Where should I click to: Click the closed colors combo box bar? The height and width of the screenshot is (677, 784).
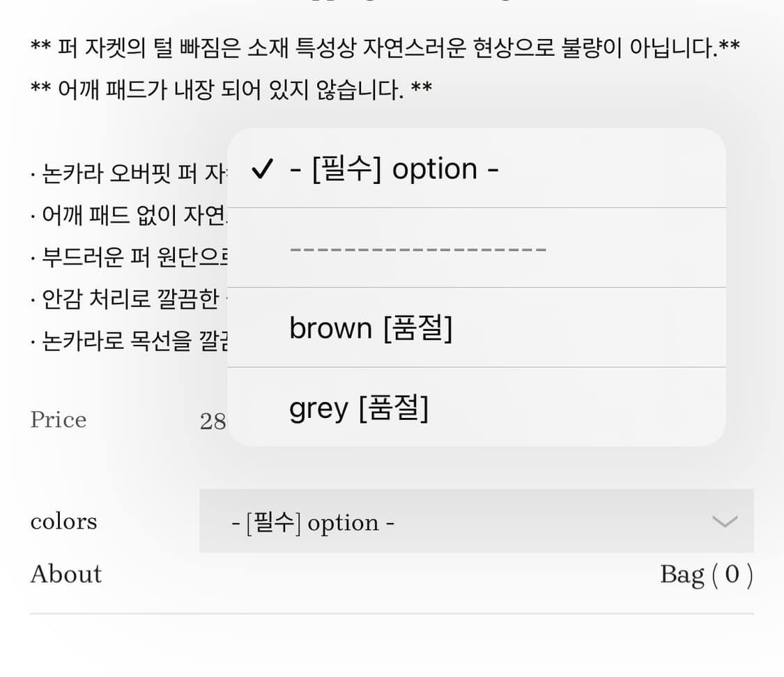(x=477, y=521)
